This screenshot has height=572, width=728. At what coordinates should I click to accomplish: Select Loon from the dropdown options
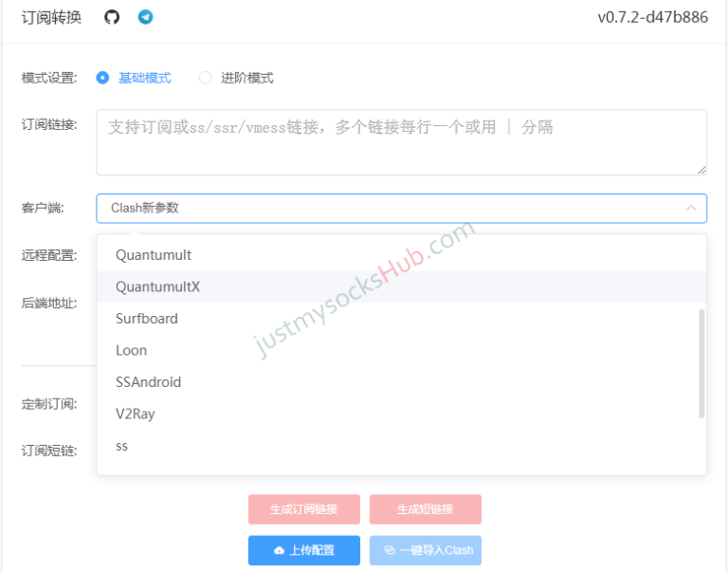pyautogui.click(x=132, y=350)
